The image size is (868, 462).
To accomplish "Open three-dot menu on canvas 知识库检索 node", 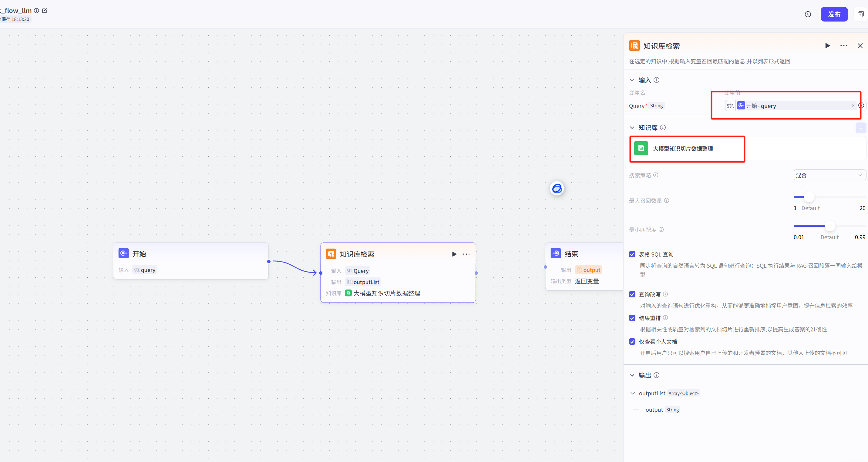I will coord(466,254).
